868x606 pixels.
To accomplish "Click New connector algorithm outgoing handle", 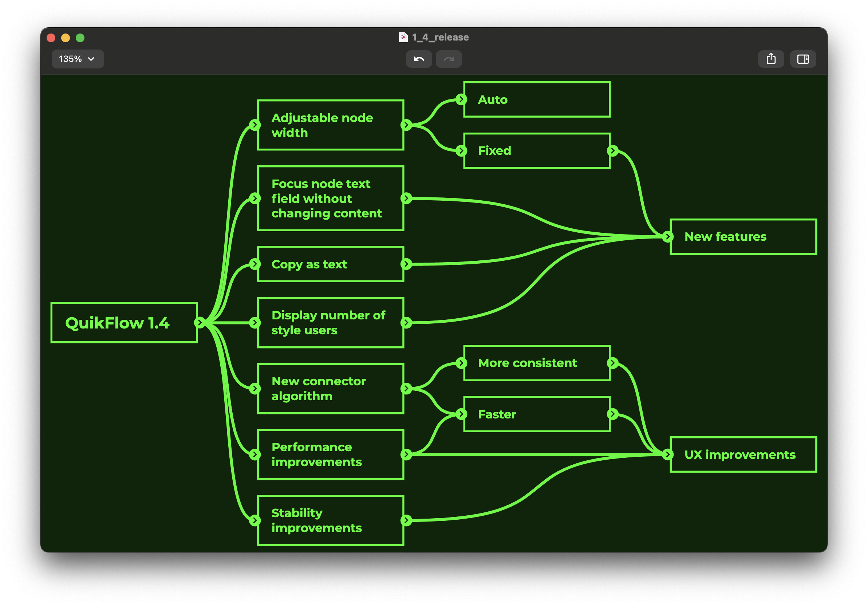I will tap(406, 389).
